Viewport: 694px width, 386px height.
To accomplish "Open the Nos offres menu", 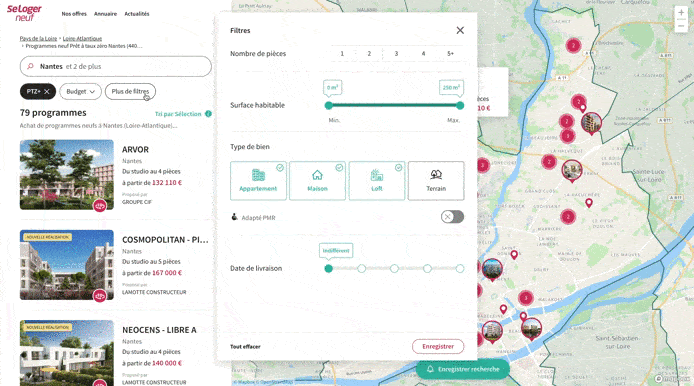I will click(74, 14).
